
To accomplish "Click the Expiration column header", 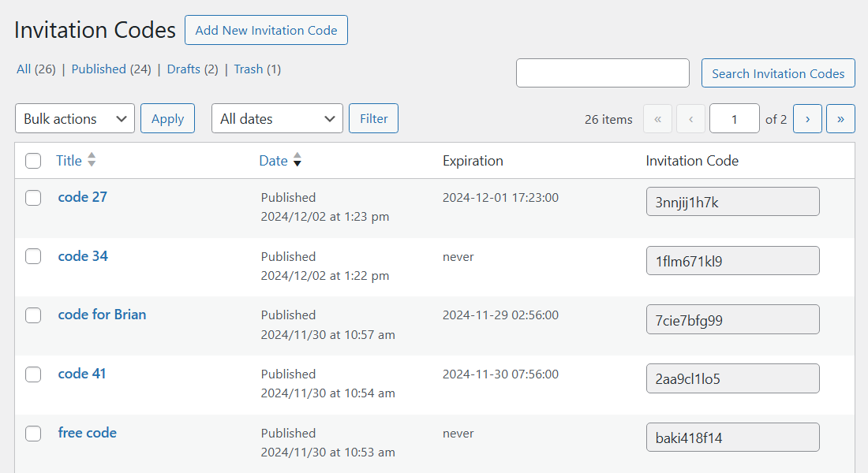I will pos(473,161).
